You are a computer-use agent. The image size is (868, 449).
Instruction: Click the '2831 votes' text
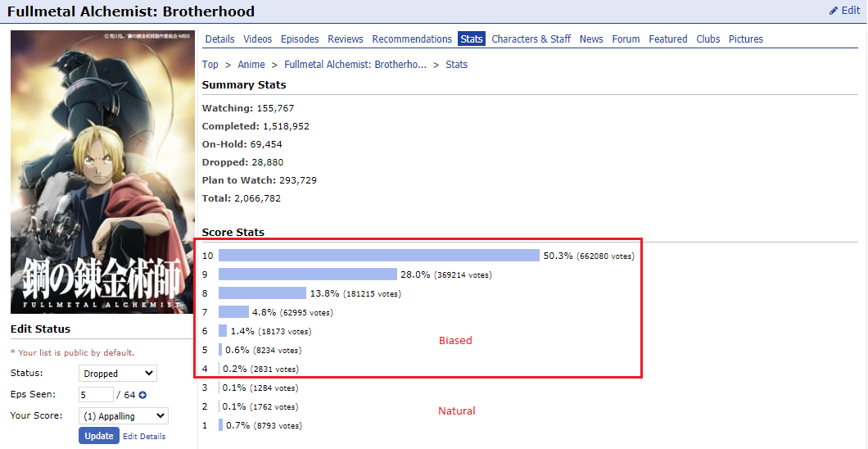tap(274, 370)
